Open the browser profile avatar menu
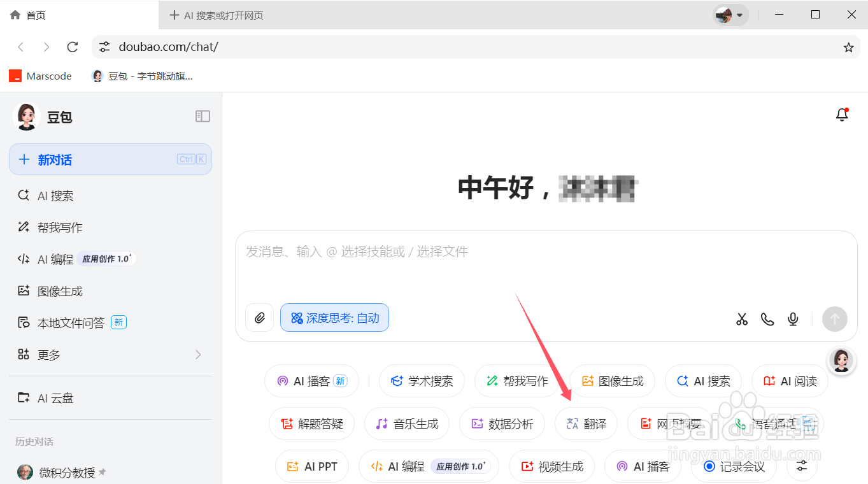868x484 pixels. (x=730, y=15)
